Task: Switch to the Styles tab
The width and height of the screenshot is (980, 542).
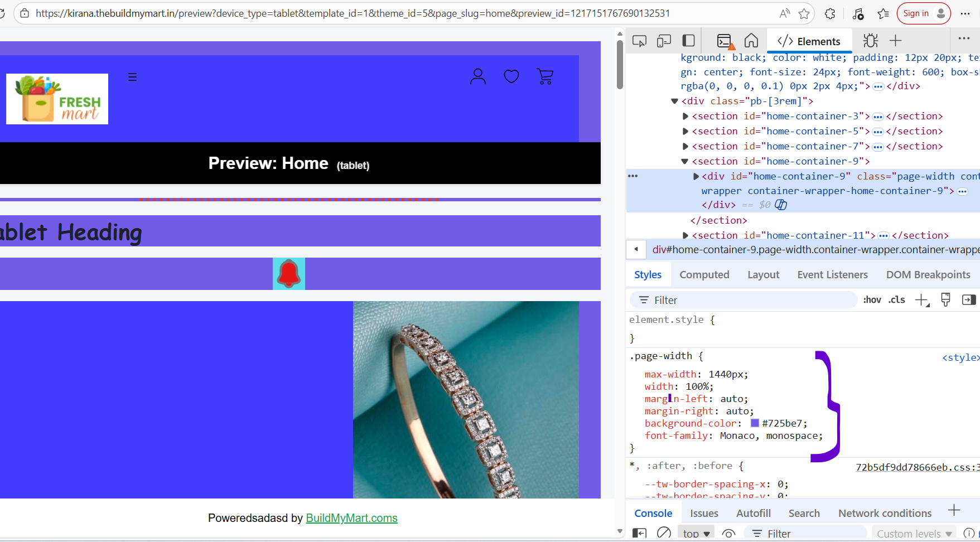Action: 648,274
